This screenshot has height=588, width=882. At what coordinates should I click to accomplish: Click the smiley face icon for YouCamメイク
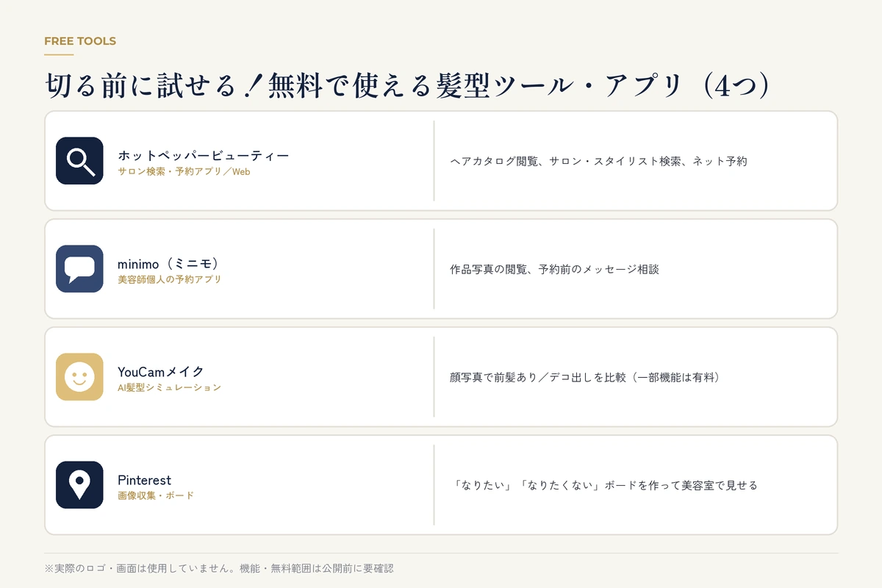[x=79, y=377]
